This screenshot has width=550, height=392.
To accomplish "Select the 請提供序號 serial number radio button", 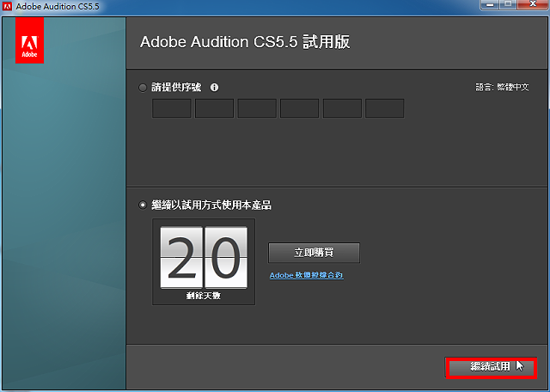I will [143, 88].
